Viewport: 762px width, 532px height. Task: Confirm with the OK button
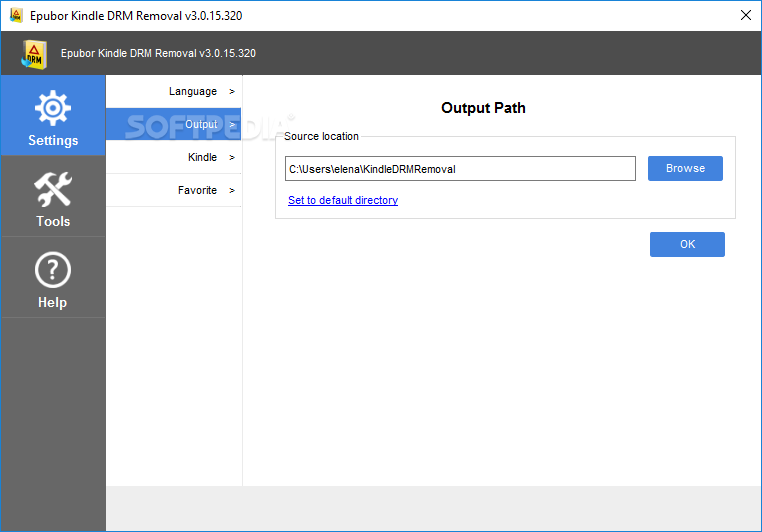coord(687,244)
